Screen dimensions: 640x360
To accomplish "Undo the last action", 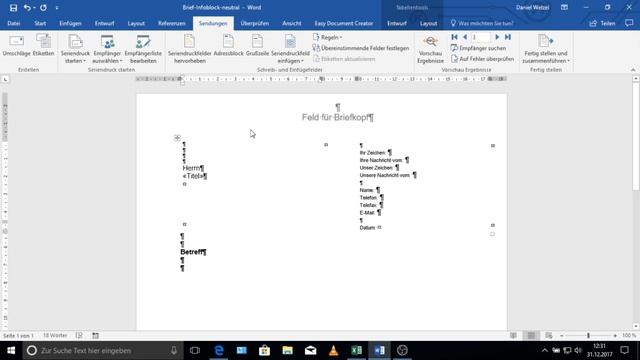I will click(27, 7).
